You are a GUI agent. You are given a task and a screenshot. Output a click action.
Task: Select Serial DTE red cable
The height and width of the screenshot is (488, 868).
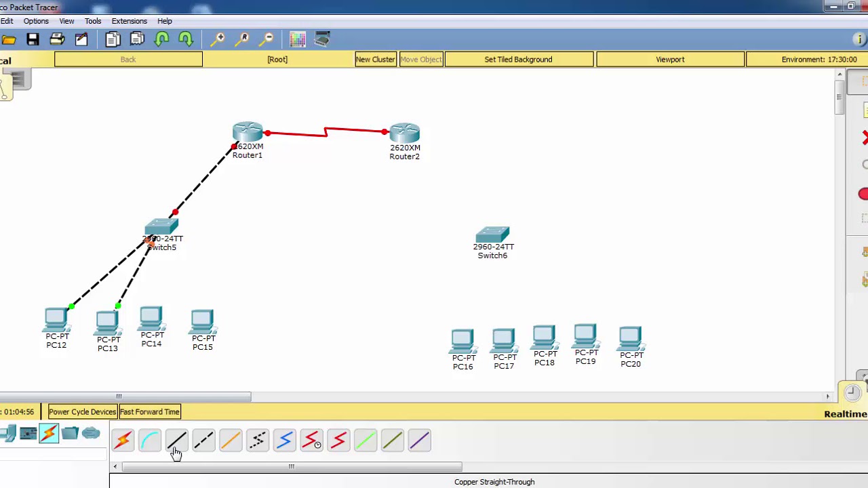pos(338,441)
